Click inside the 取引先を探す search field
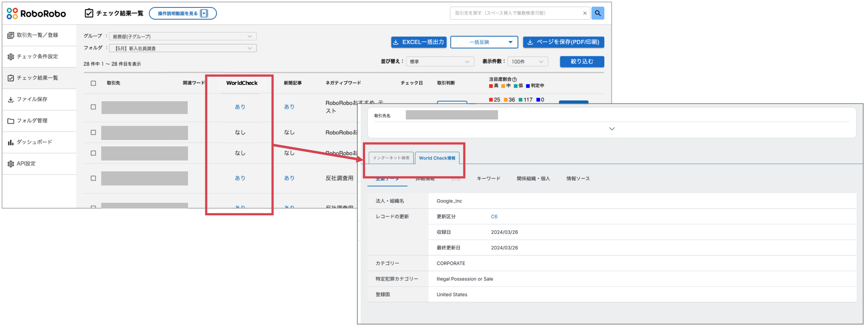 (x=512, y=13)
